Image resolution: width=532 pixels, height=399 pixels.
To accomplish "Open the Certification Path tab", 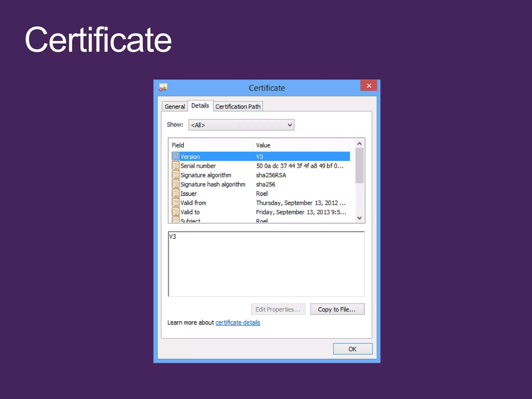I will coord(238,107).
